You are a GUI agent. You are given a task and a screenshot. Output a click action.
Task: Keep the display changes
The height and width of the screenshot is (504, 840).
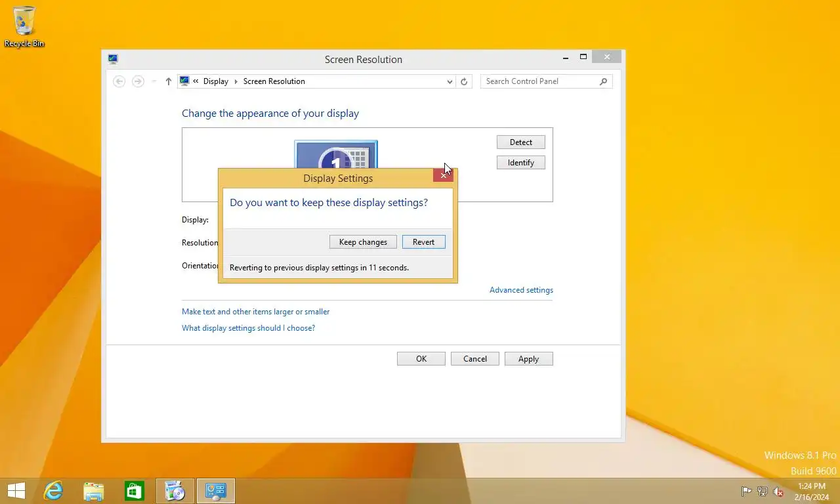click(x=363, y=242)
